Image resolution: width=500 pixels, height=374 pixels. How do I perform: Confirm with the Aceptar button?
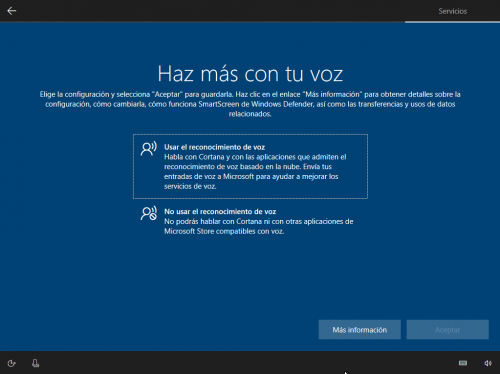tap(448, 330)
